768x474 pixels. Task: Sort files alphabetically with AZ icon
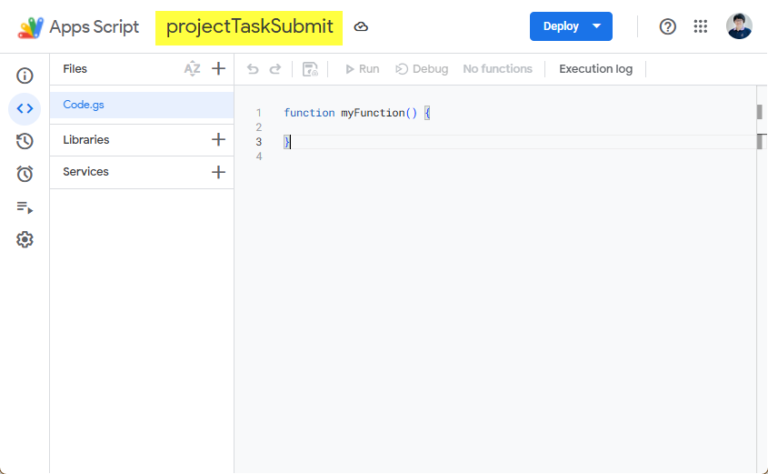pos(192,69)
